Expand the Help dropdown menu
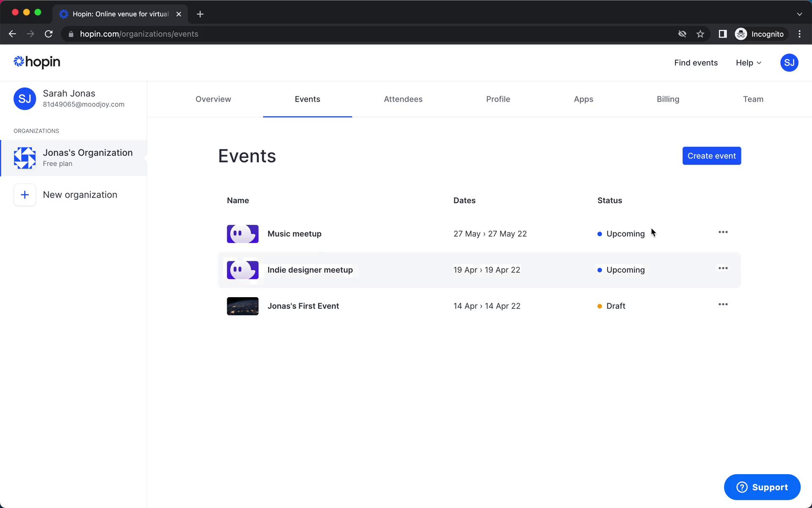812x508 pixels. (749, 63)
